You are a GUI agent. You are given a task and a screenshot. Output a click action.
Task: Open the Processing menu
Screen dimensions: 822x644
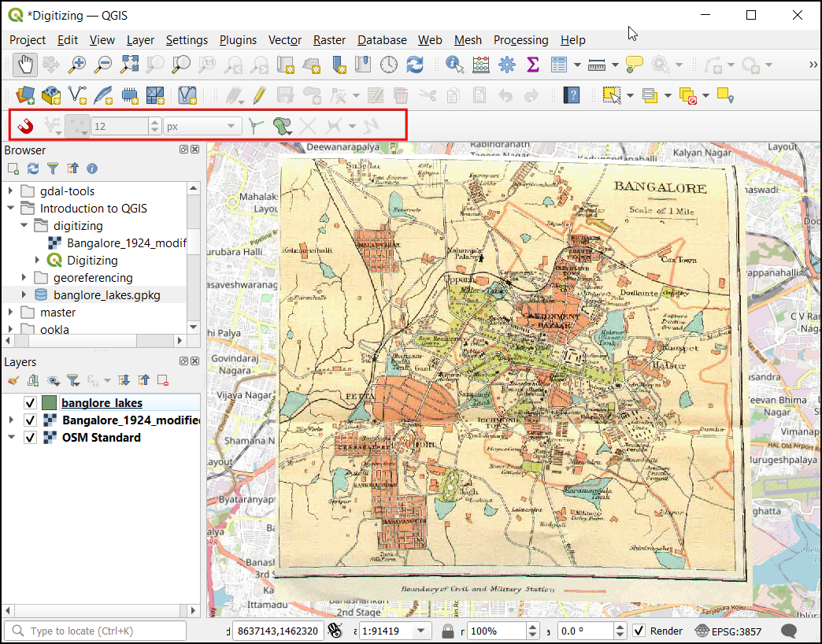(x=520, y=40)
